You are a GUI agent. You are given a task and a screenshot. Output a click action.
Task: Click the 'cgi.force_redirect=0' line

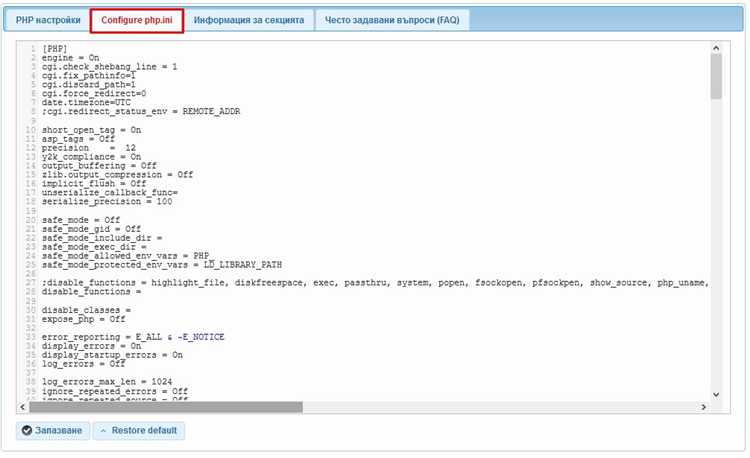[94, 94]
